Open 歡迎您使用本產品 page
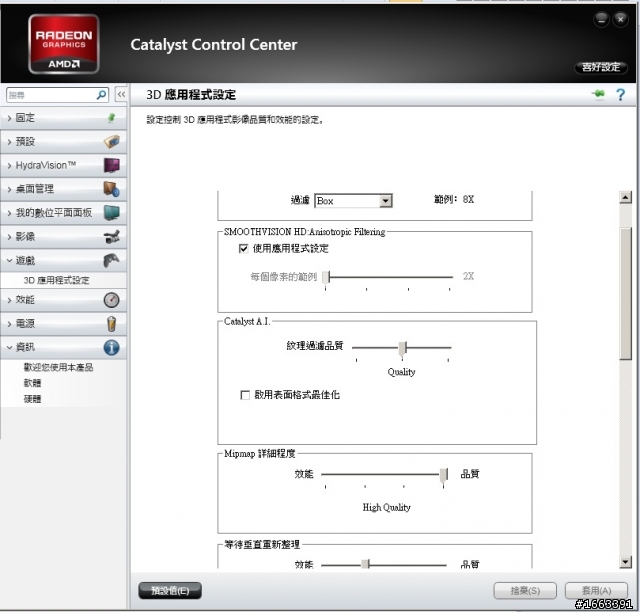The width and height of the screenshot is (640, 612). pos(58,367)
